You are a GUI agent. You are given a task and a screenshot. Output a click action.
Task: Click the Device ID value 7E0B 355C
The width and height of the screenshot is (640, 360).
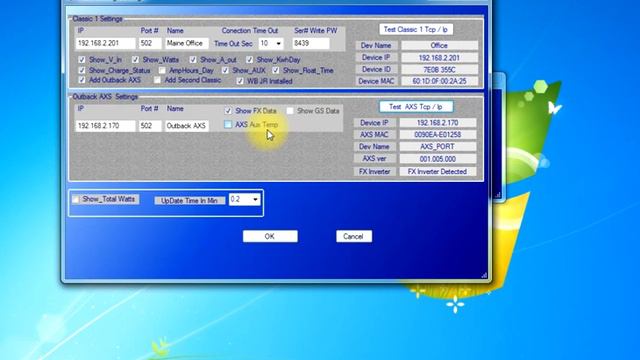coord(439,69)
